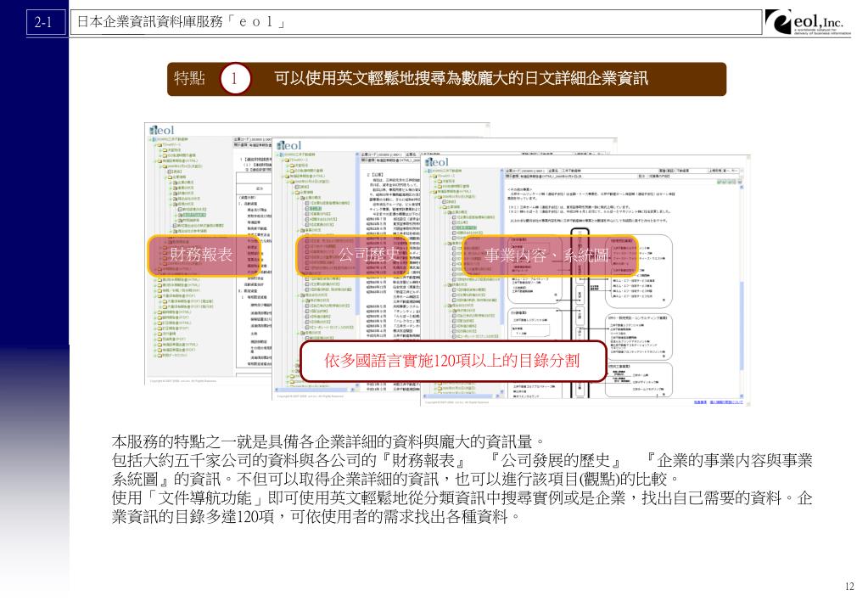868x601 pixels.
Task: Click the page number 12
Action: coord(849,587)
